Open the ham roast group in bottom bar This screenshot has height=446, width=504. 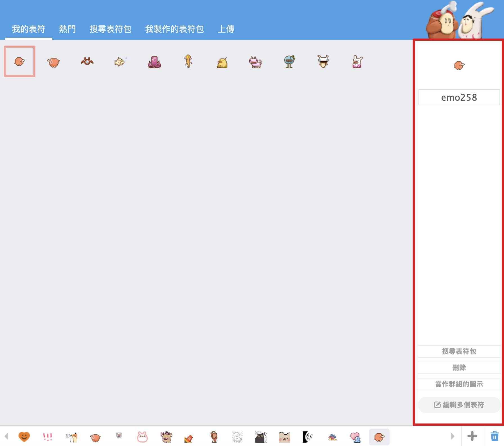(x=95, y=438)
